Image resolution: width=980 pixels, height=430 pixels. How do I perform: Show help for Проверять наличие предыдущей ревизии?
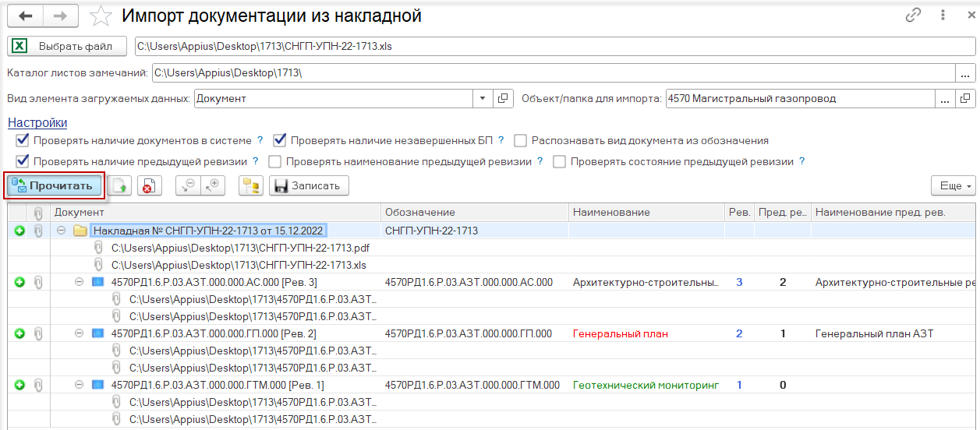[x=255, y=162]
